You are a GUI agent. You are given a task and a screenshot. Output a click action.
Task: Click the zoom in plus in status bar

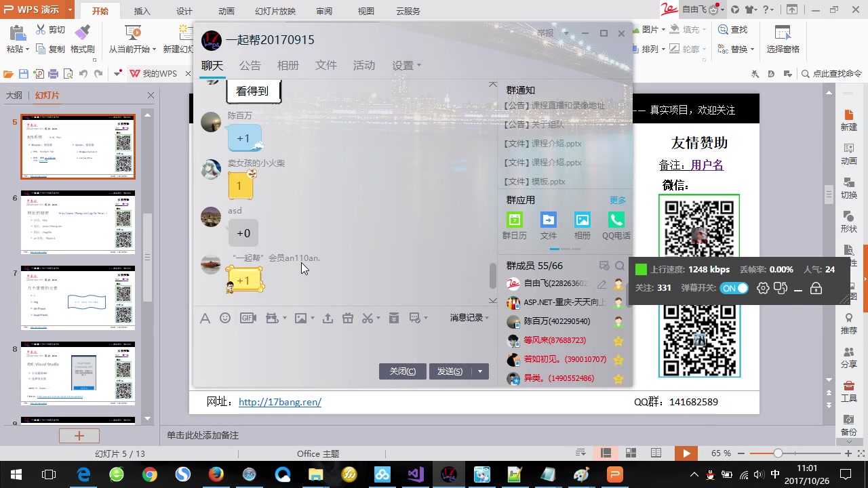click(848, 453)
